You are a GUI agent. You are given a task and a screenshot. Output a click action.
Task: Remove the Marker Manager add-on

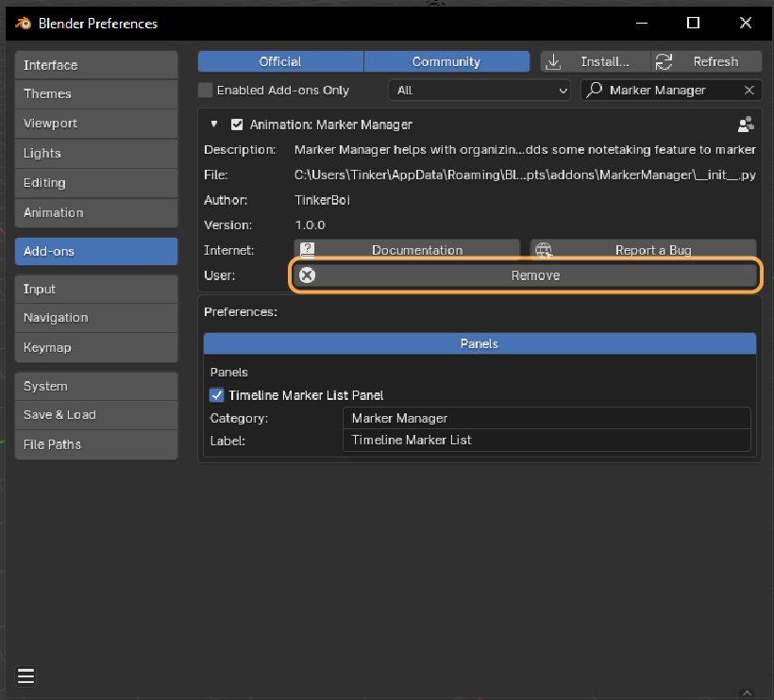[x=525, y=275]
